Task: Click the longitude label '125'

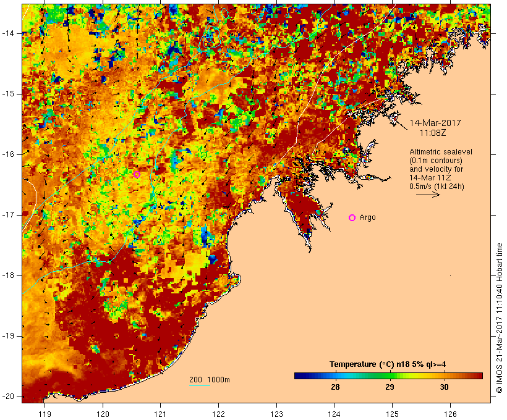Action: point(392,414)
